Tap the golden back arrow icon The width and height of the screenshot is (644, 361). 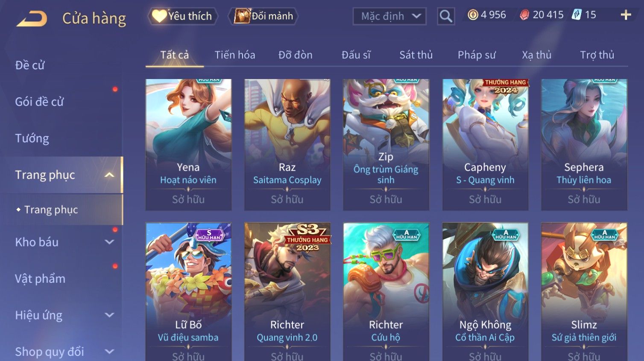point(32,19)
